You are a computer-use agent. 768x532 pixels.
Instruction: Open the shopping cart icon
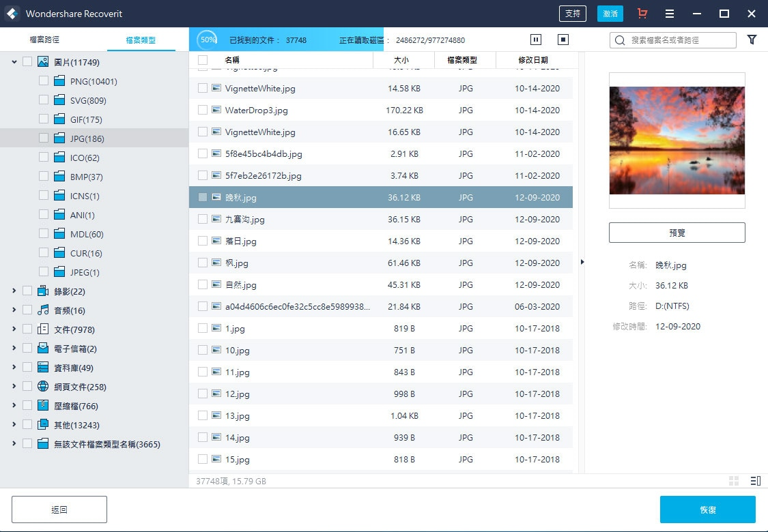642,14
